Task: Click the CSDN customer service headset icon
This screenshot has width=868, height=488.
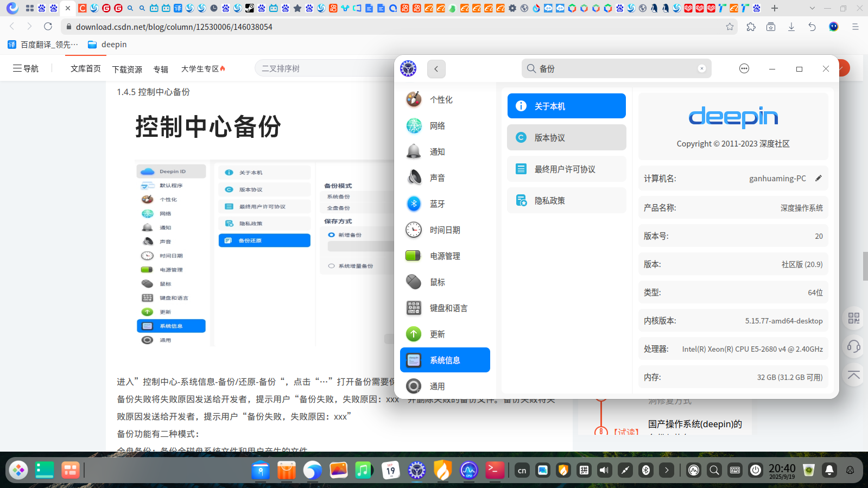Action: coord(854,346)
